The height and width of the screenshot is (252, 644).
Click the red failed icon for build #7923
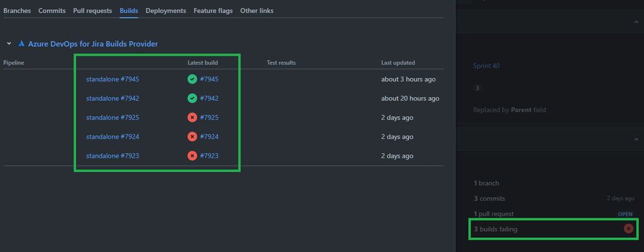(x=192, y=156)
